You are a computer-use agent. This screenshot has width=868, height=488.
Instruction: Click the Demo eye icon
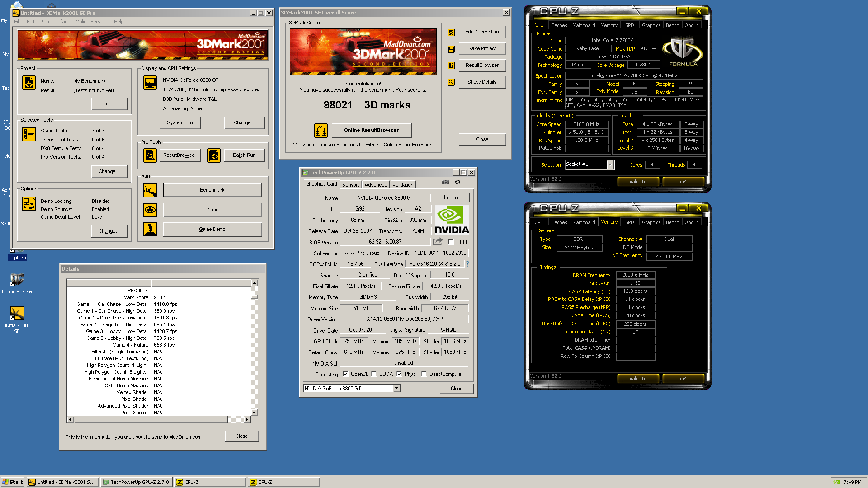click(150, 210)
